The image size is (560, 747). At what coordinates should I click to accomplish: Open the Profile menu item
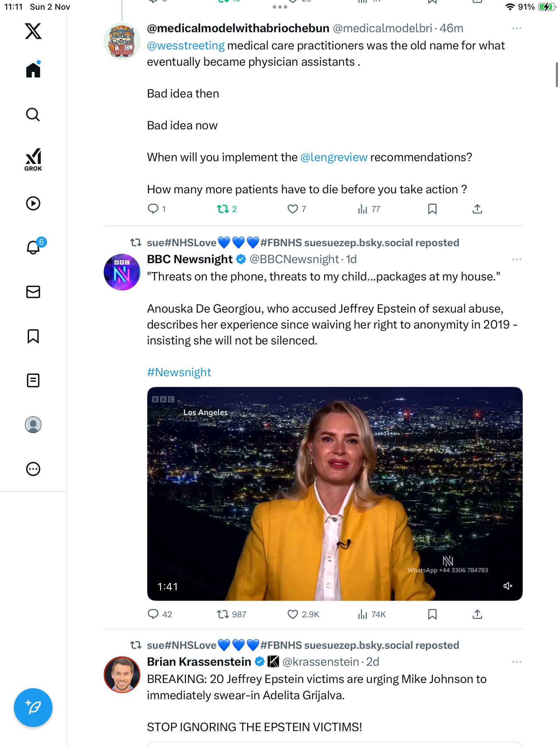pos(33,425)
